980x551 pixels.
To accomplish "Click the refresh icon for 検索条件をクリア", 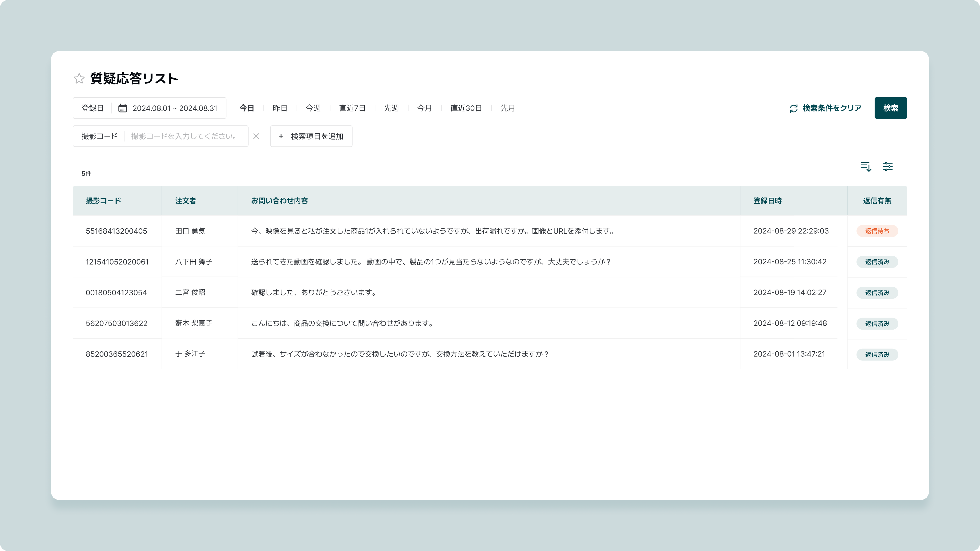I will click(x=794, y=108).
